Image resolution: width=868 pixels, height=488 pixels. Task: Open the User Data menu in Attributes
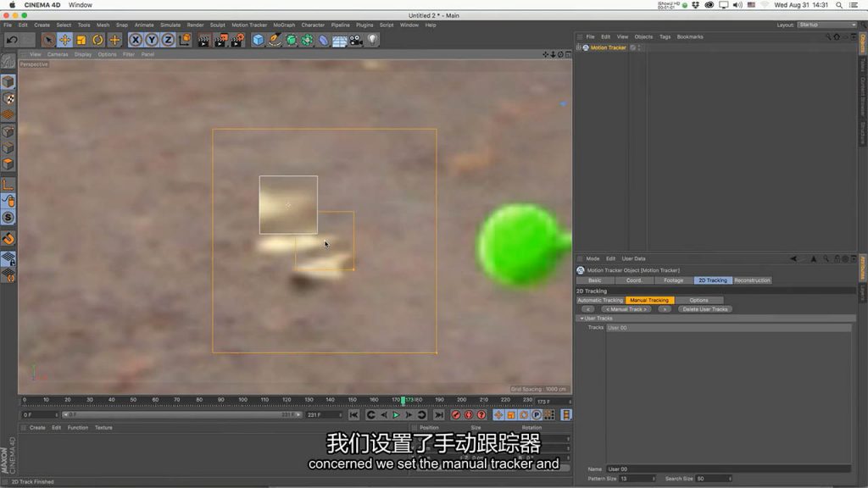[x=633, y=259]
